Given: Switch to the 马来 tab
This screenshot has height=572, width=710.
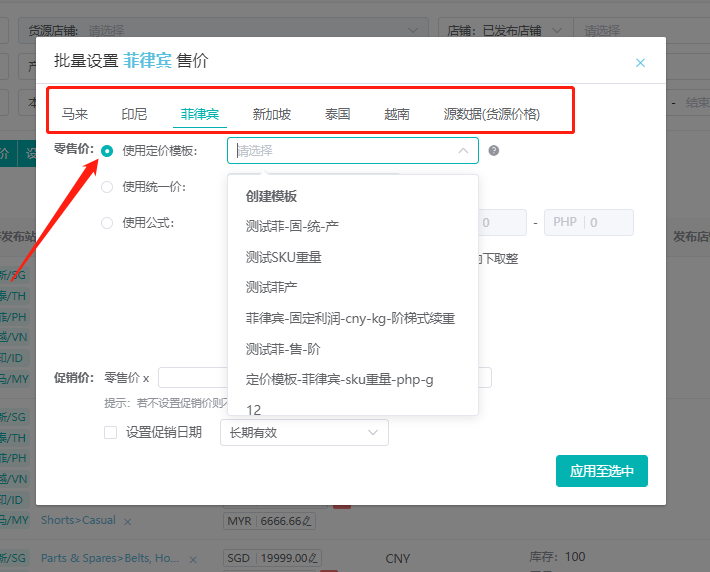Looking at the screenshot, I should (75, 114).
